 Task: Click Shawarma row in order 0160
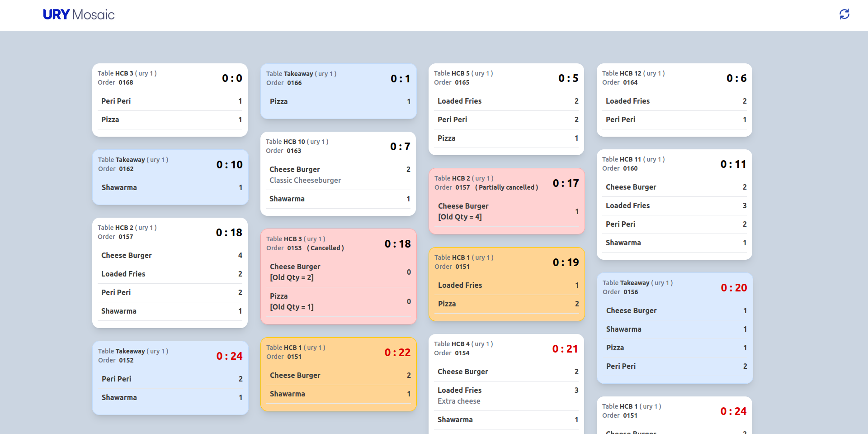click(x=675, y=243)
